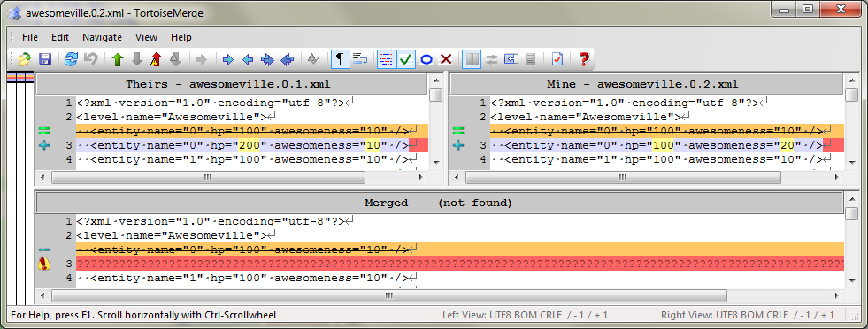Click Merged pane horizontal scroll right arrow
The width and height of the screenshot is (868, 329).
coord(837,295)
